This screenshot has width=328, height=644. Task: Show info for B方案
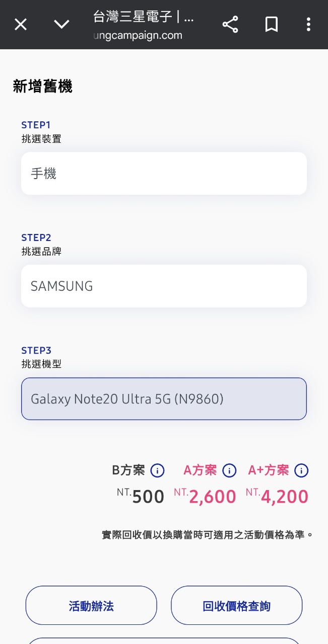click(x=158, y=471)
